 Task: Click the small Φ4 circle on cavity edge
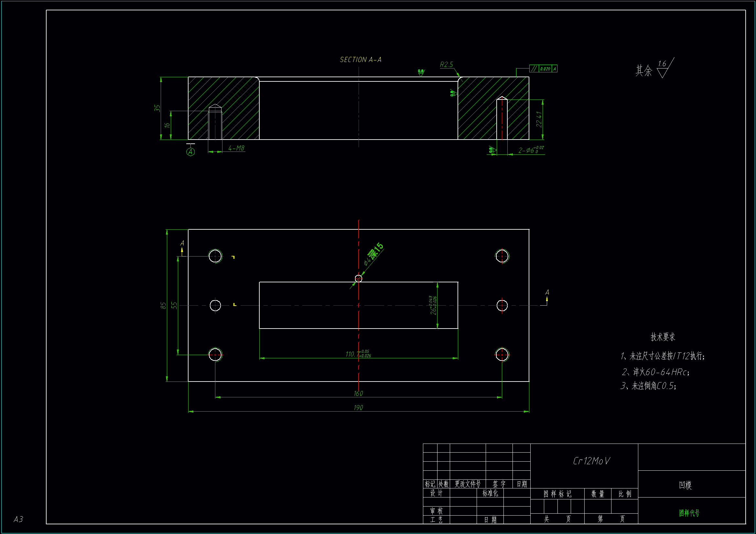tap(358, 279)
